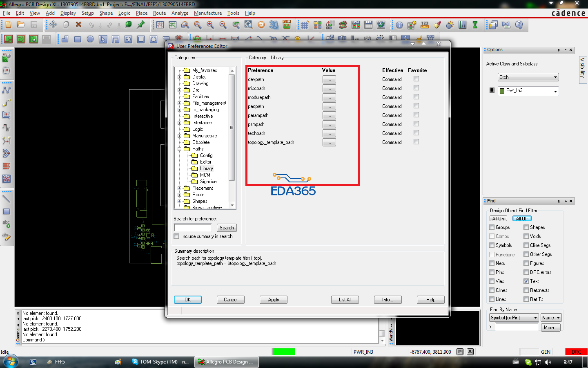Open the Etch active class dropdown
This screenshot has height=368, width=588.
tap(528, 77)
